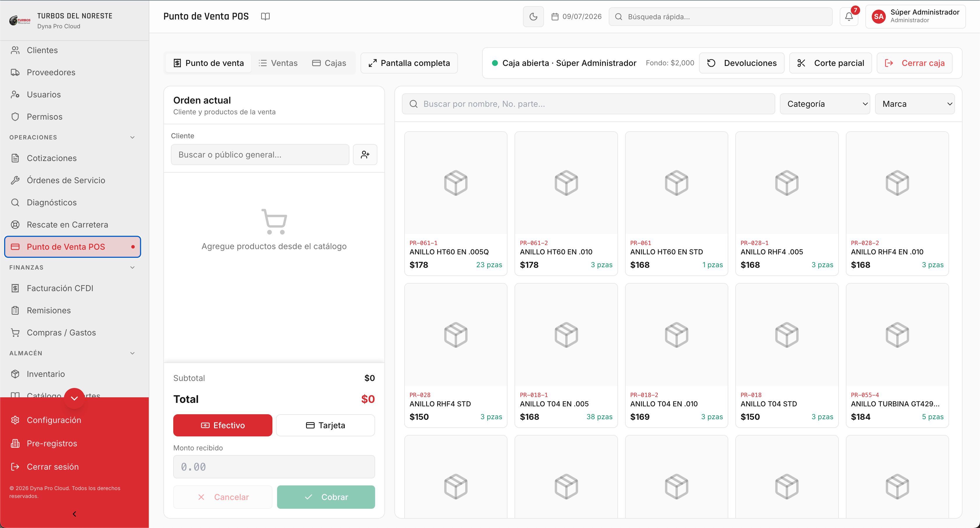Click the calendar icon by 09/07/2026
Image resolution: width=980 pixels, height=528 pixels.
point(555,17)
